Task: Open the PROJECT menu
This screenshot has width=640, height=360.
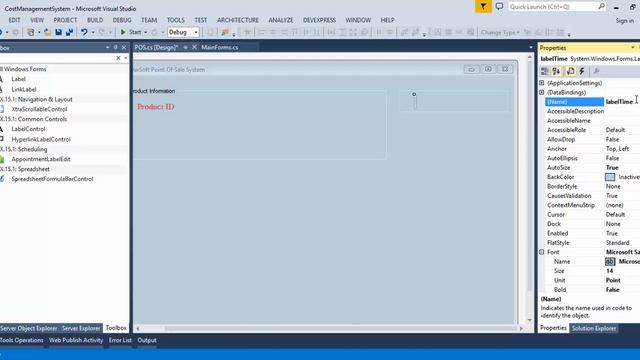Action: coord(65,20)
